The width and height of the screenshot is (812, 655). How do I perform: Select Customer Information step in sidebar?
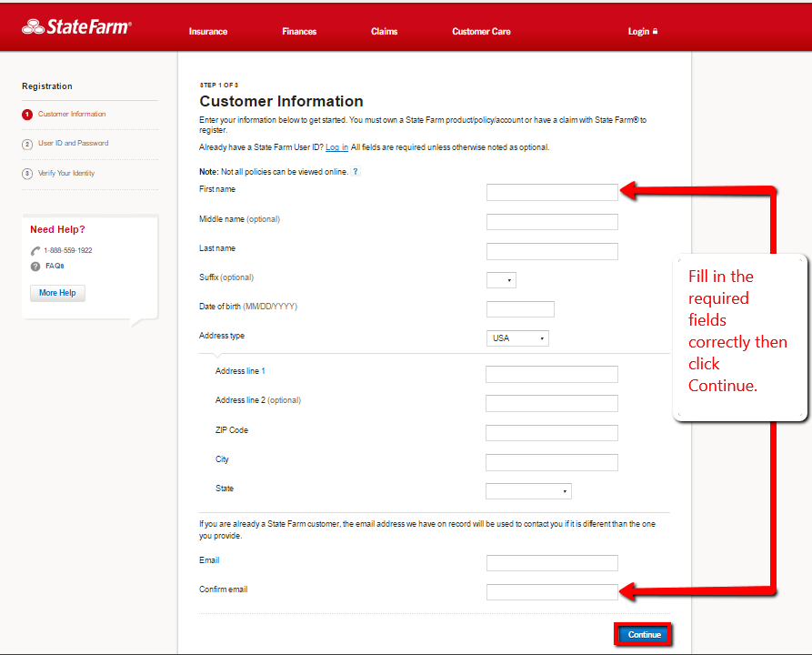pos(72,114)
